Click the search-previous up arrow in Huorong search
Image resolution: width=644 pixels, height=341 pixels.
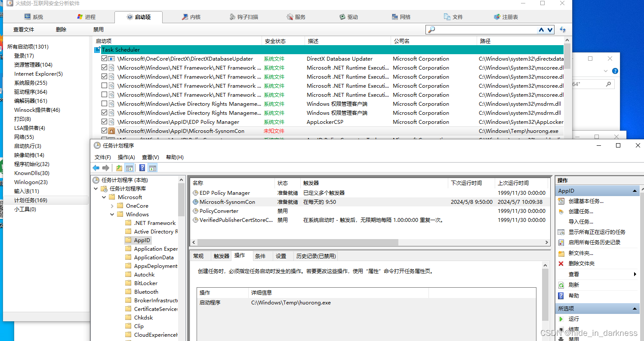click(x=541, y=30)
